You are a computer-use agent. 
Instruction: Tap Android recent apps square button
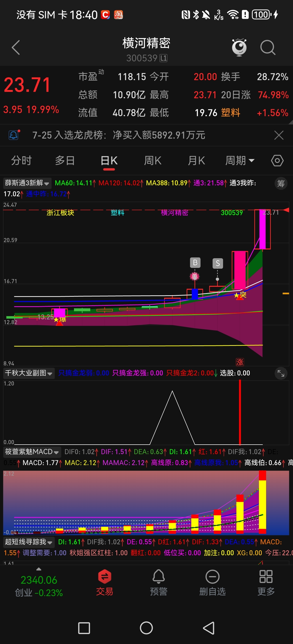84,628
